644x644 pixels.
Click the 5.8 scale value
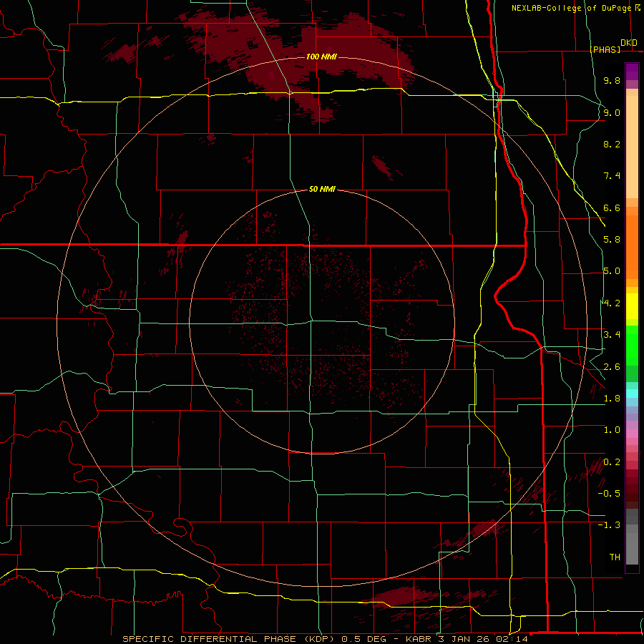click(612, 240)
